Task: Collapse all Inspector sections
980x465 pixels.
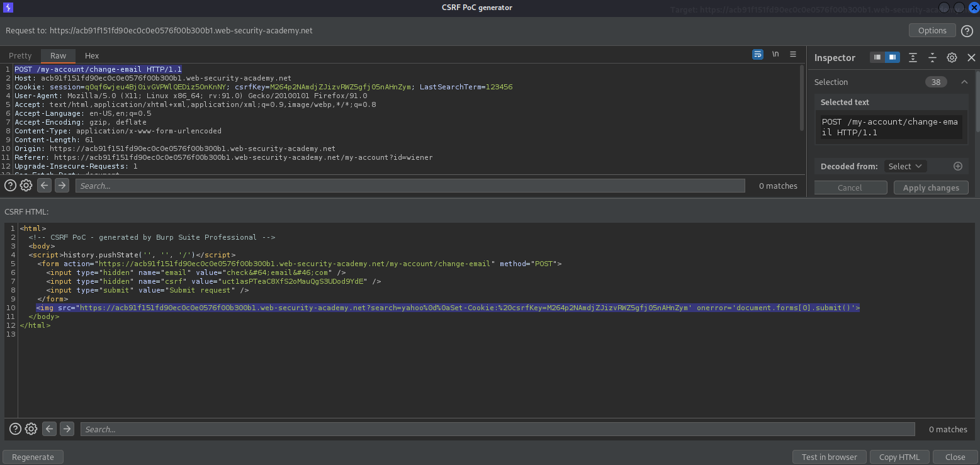Action: coord(932,57)
